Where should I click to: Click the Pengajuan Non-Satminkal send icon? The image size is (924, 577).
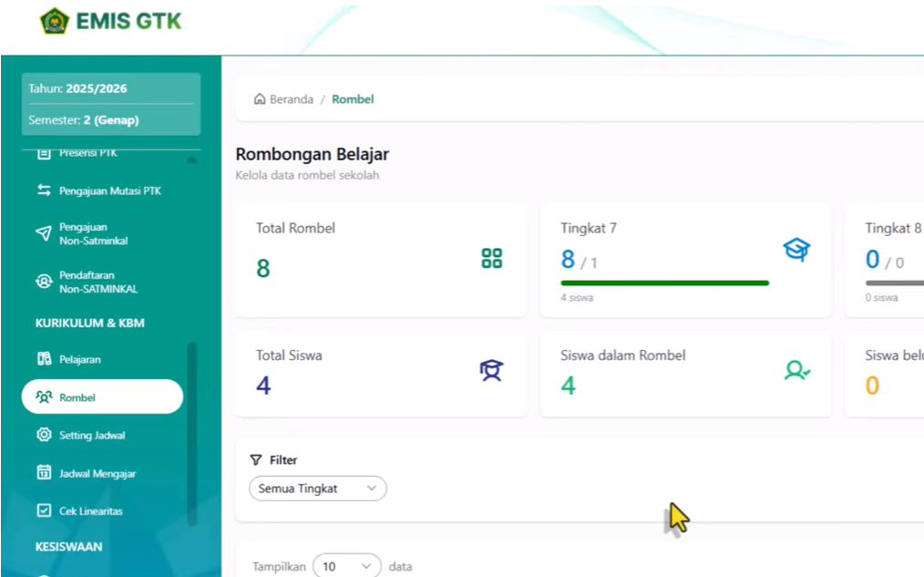pos(42,233)
